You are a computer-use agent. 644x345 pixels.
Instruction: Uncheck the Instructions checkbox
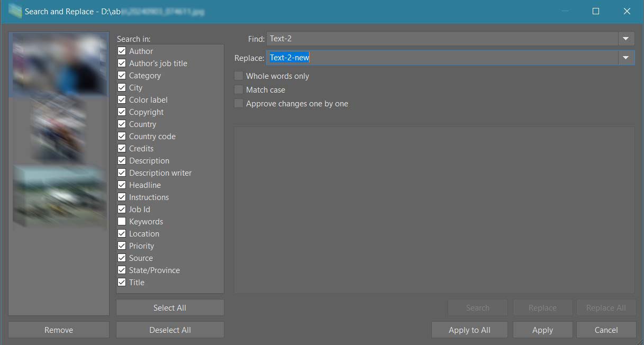pyautogui.click(x=122, y=197)
